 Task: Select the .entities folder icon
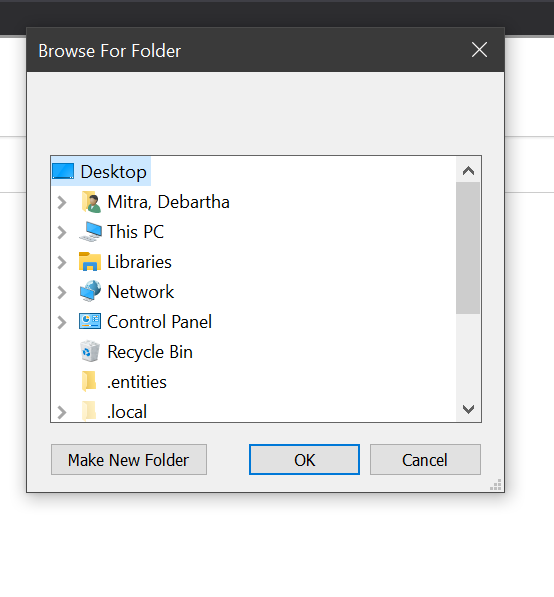89,381
